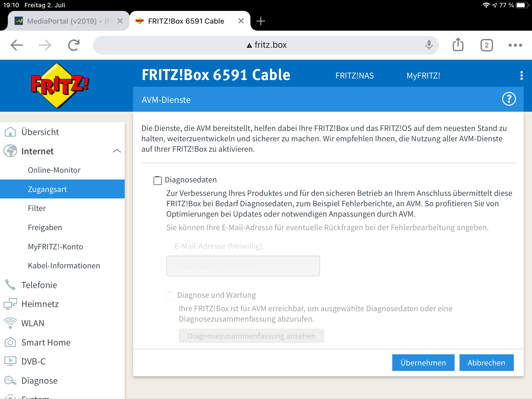
Task: Open Telefonie menu label
Action: click(39, 285)
